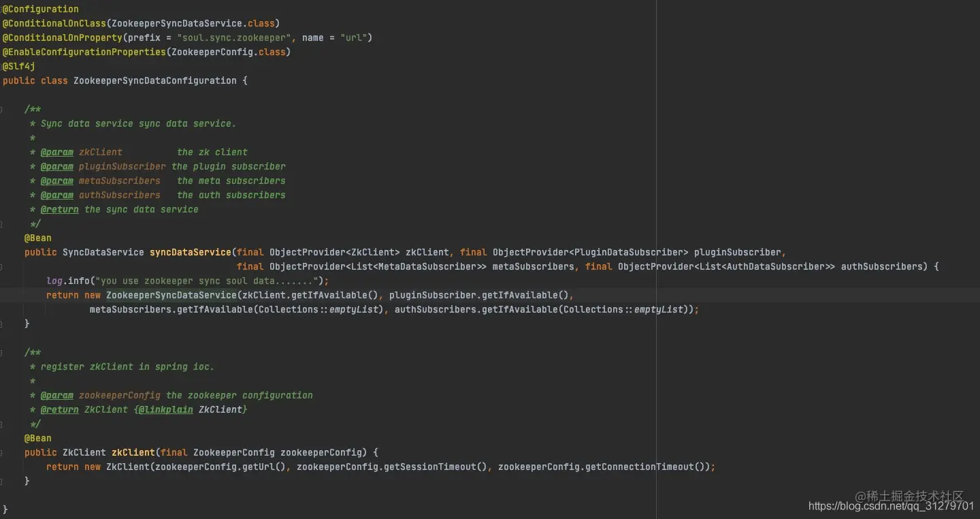The image size is (980, 519).
Task: Click the 'AuthDataSubscriber' type
Action: (776, 266)
